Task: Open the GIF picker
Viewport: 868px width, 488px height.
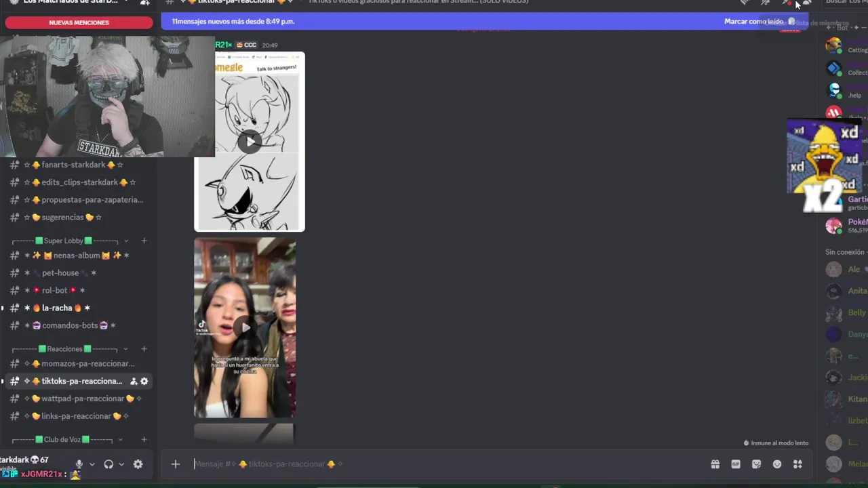Action: point(736,464)
